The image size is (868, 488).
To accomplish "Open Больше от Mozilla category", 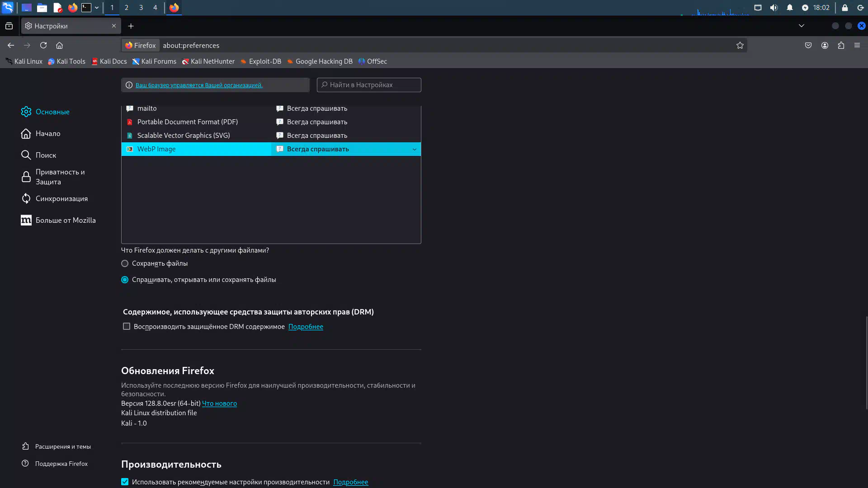I will 58,220.
